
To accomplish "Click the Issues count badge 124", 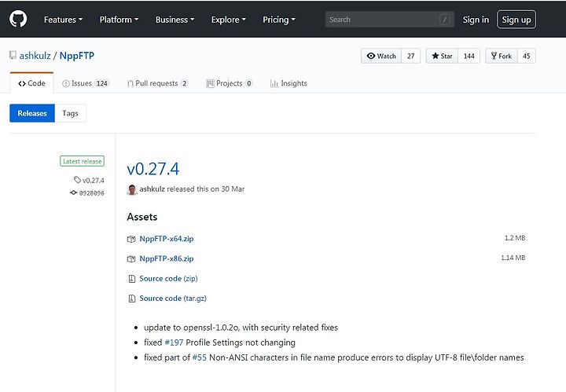I will coord(101,83).
